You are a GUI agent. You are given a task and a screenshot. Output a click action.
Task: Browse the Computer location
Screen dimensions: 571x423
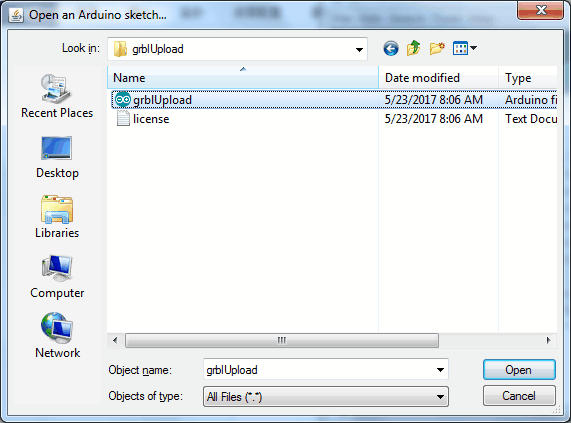[57, 277]
